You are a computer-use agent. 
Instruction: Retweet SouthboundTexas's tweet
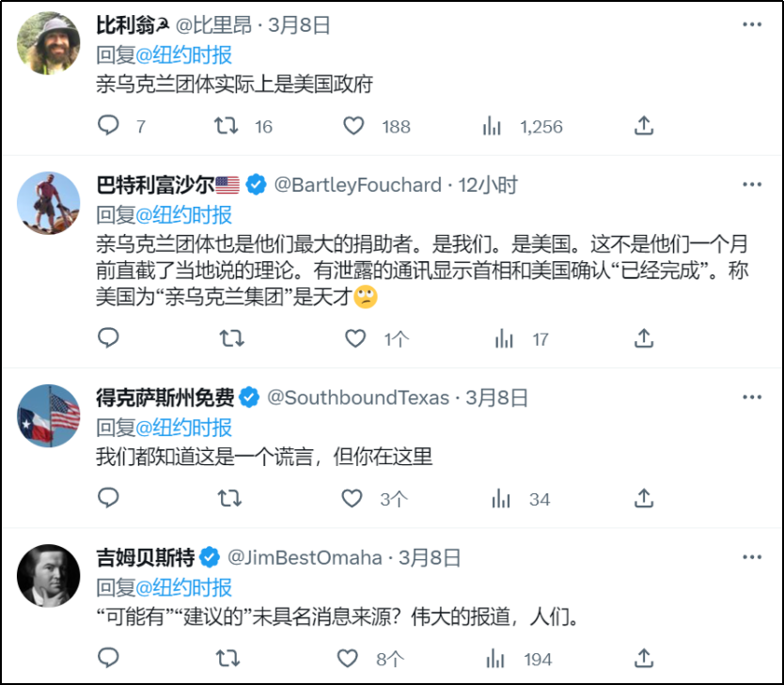pyautogui.click(x=229, y=498)
